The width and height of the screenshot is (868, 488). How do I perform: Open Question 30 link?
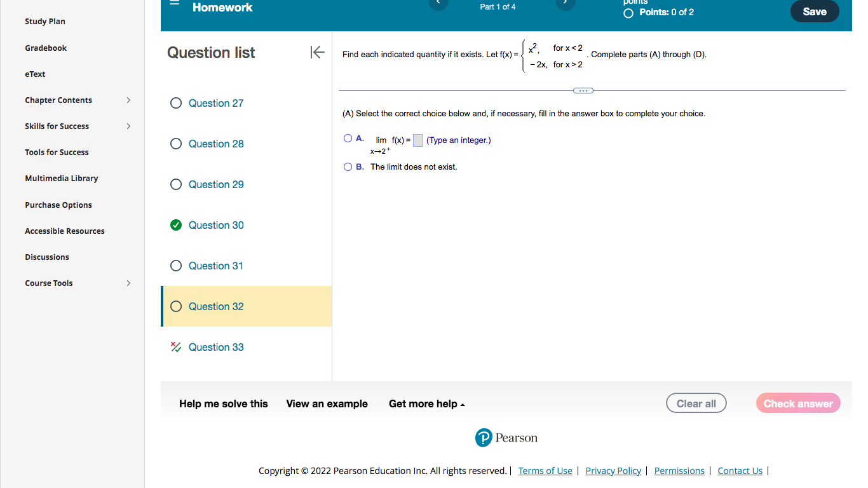click(216, 225)
